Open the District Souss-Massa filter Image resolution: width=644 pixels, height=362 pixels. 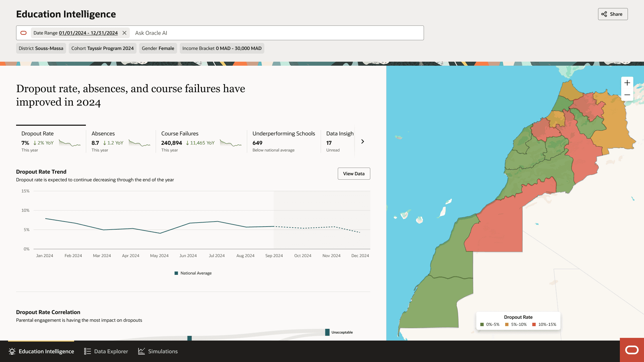pyautogui.click(x=41, y=48)
